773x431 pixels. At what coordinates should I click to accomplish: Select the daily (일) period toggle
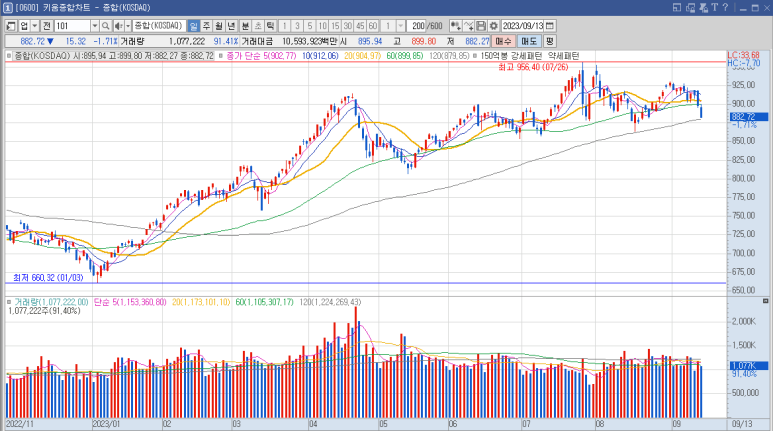pos(193,25)
